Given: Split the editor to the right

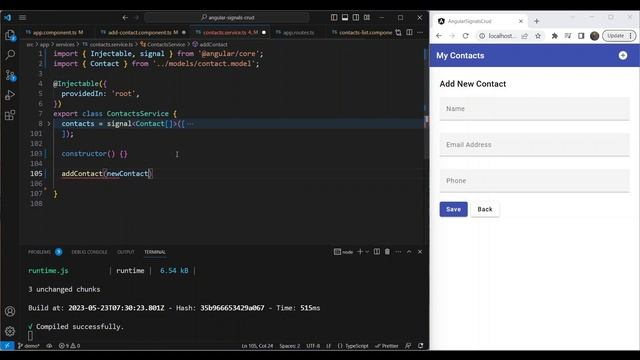Looking at the screenshot, I should coord(409,32).
